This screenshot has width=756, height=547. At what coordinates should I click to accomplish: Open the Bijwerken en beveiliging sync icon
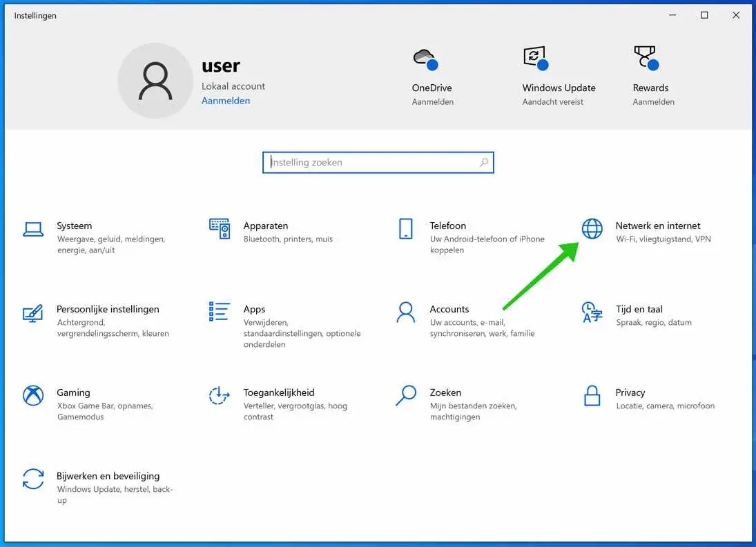coord(33,479)
